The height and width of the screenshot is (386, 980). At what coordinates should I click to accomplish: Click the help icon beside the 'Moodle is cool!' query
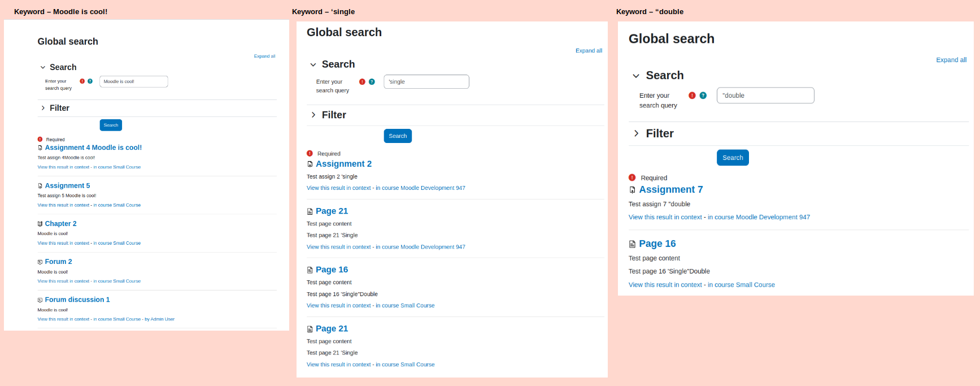pyautogui.click(x=90, y=81)
